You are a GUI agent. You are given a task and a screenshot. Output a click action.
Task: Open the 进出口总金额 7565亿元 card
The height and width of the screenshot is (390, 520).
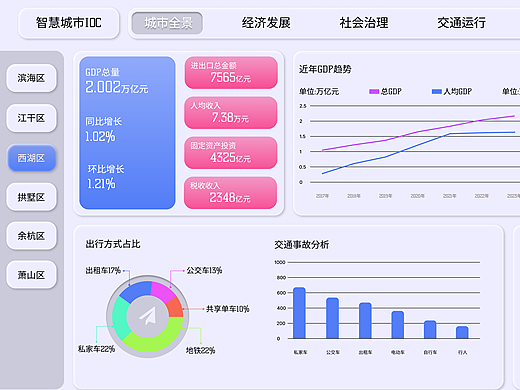click(x=231, y=73)
